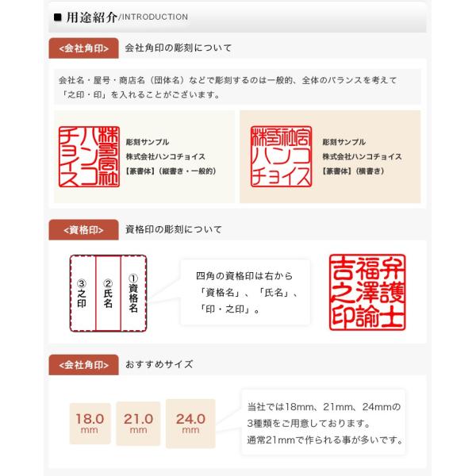Click the red 弁護士福澤諭吉之印 stamp image

click(x=367, y=292)
